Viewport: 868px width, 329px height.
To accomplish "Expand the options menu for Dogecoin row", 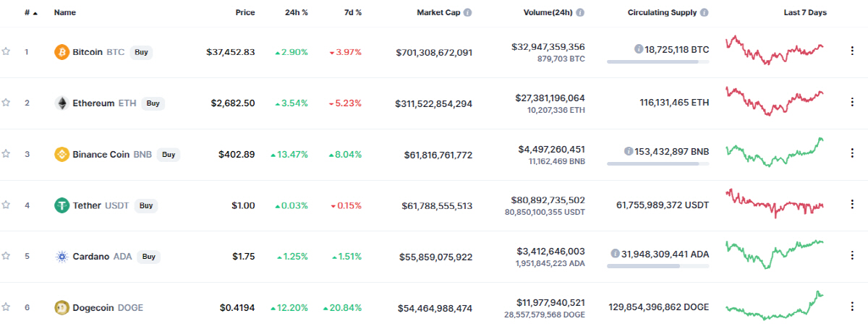I will tap(851, 307).
